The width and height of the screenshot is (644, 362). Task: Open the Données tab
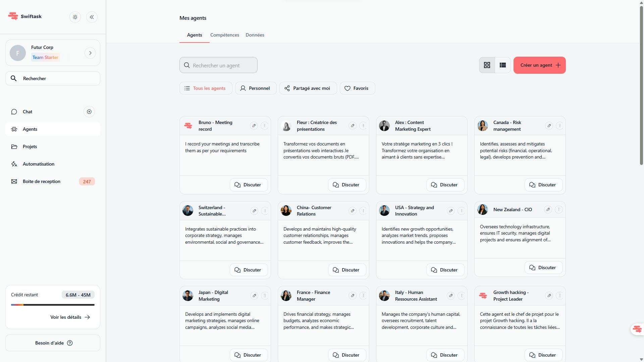[255, 35]
